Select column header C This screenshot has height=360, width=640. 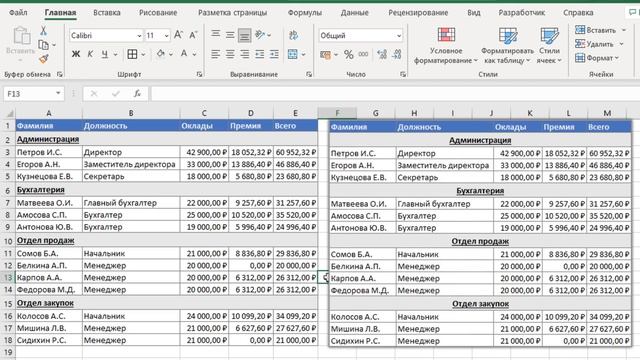(x=204, y=113)
